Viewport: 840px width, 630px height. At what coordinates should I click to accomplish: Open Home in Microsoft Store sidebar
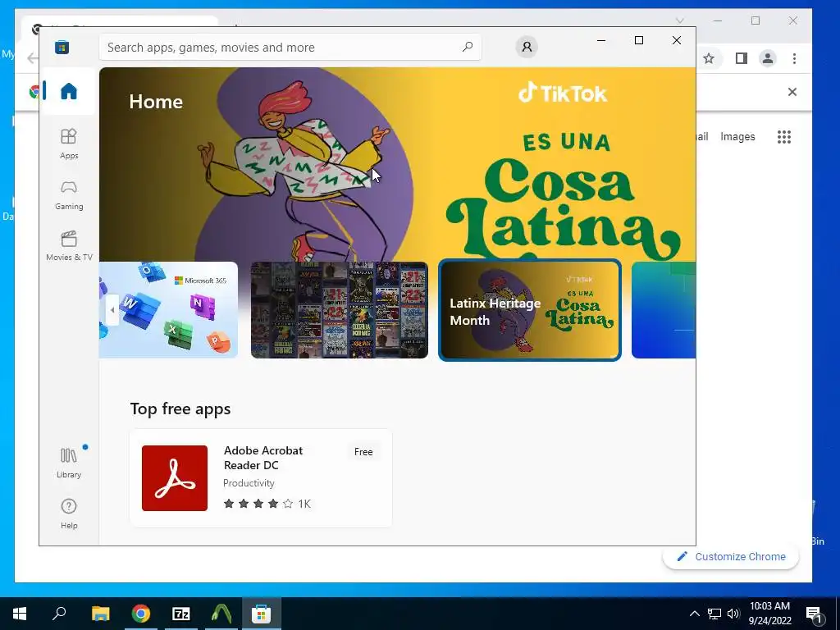pyautogui.click(x=69, y=91)
